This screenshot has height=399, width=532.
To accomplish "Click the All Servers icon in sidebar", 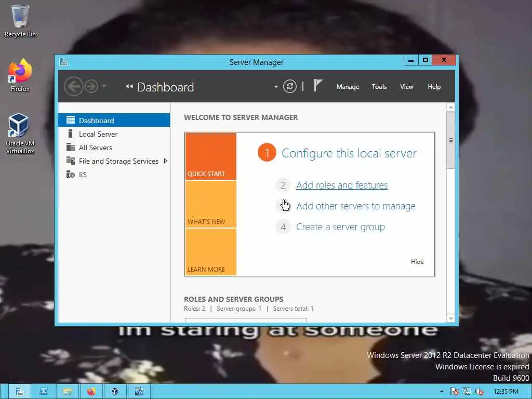I will click(x=71, y=147).
